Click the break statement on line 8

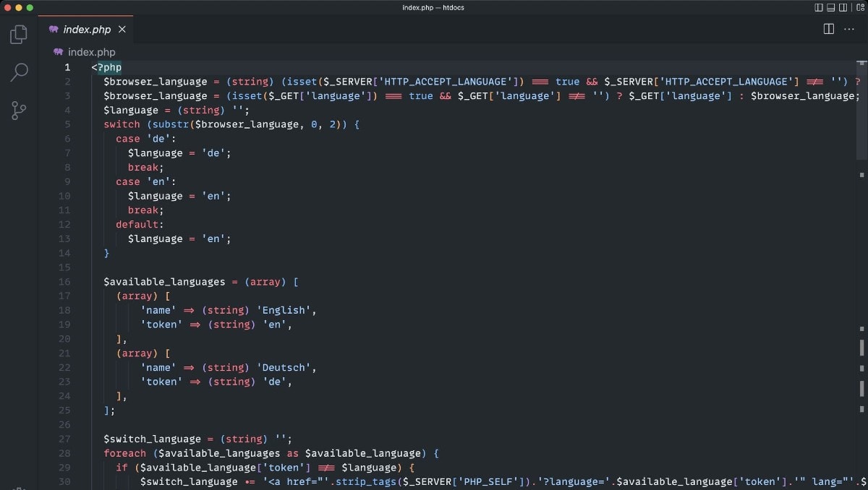[x=145, y=167]
